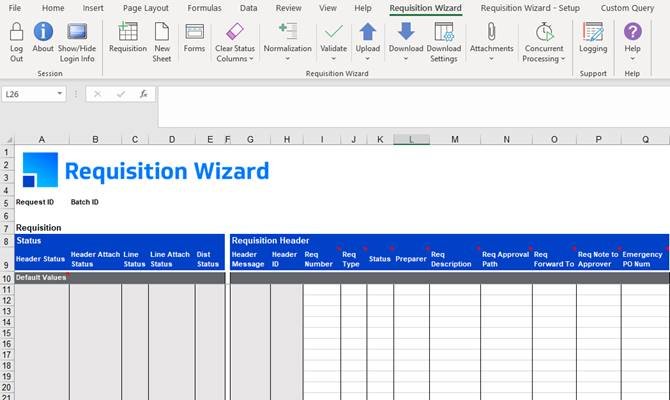Screen dimensions: 670x400
Task: Select row 10 header
Action: point(7,279)
